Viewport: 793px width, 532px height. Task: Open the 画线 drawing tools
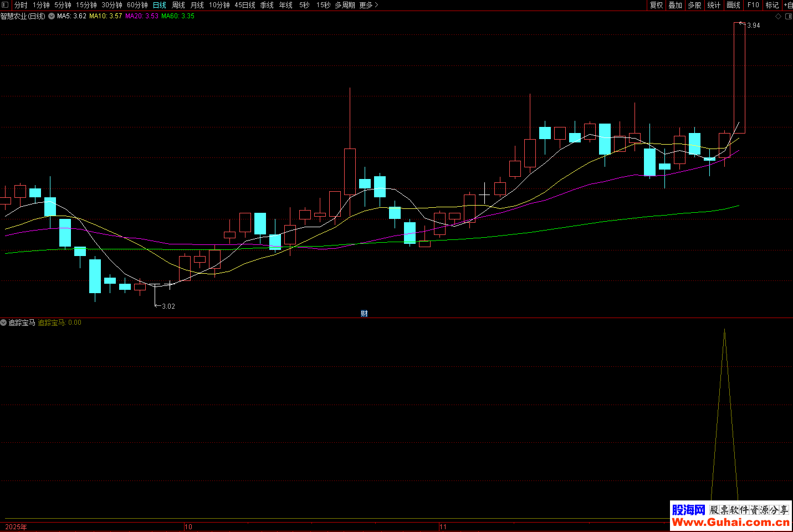[x=733, y=5]
